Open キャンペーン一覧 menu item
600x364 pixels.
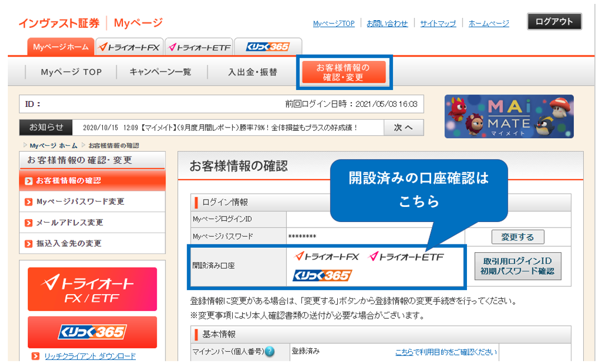pos(160,72)
